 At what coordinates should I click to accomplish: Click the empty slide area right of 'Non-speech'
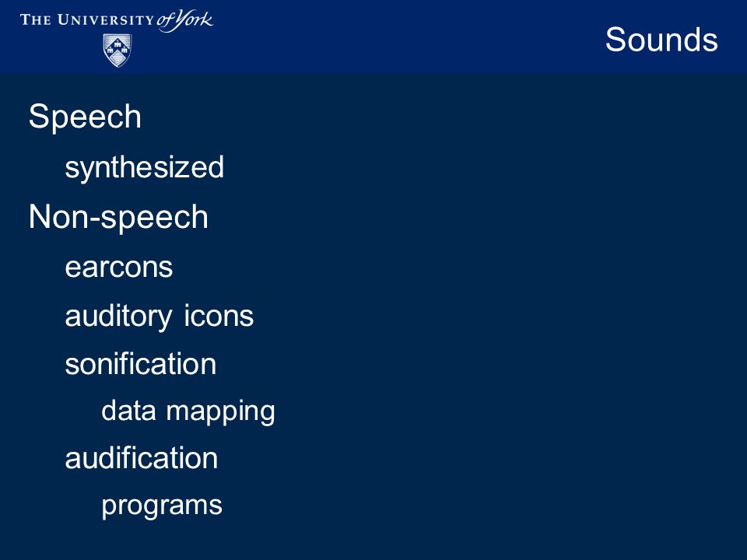(476, 217)
